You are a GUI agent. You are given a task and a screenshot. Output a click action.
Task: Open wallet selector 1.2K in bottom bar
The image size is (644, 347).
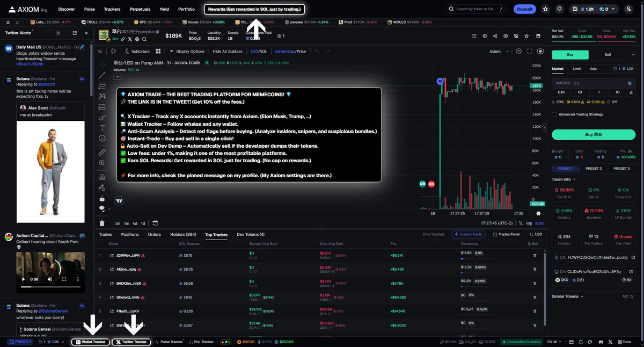tap(52, 342)
